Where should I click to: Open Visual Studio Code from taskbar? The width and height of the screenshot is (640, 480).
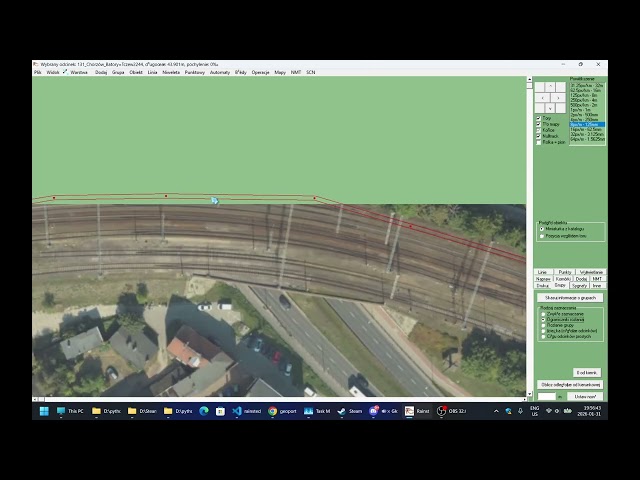point(247,411)
